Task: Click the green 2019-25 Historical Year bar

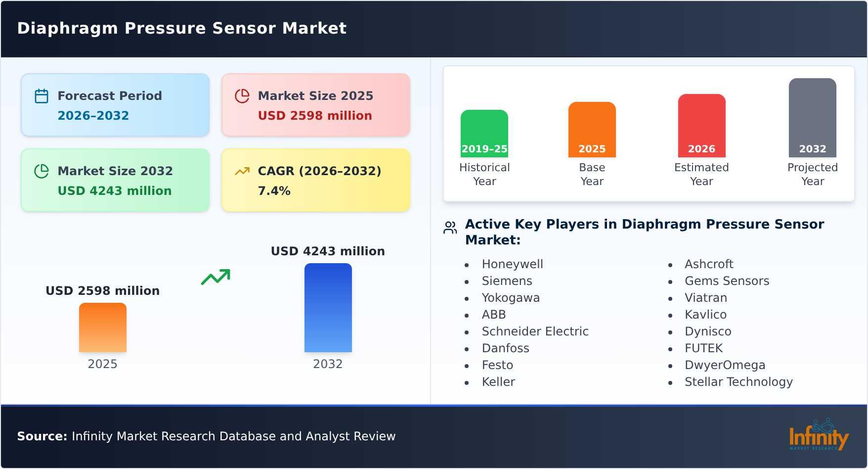Action: (x=484, y=134)
